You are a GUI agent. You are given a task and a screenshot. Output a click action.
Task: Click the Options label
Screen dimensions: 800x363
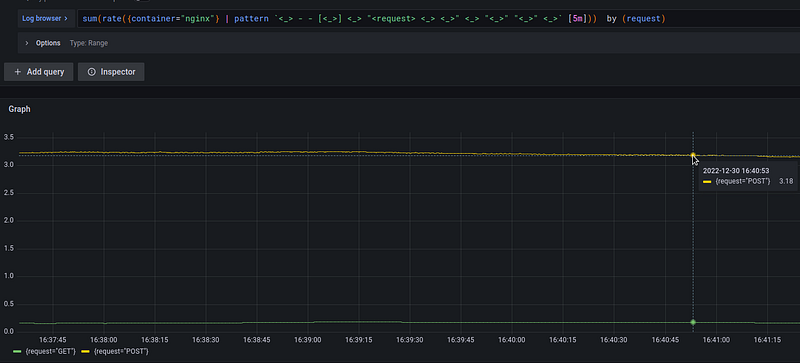point(48,43)
